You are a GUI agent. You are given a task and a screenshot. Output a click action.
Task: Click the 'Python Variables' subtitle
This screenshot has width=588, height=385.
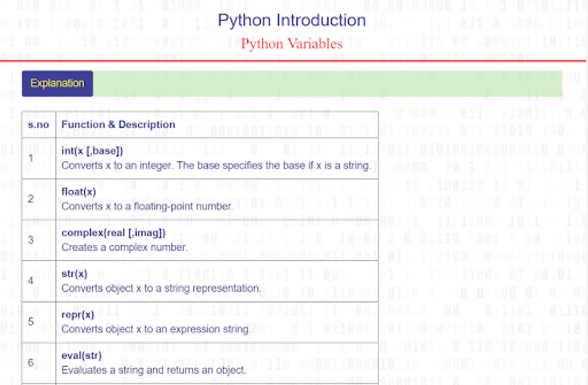click(x=292, y=44)
